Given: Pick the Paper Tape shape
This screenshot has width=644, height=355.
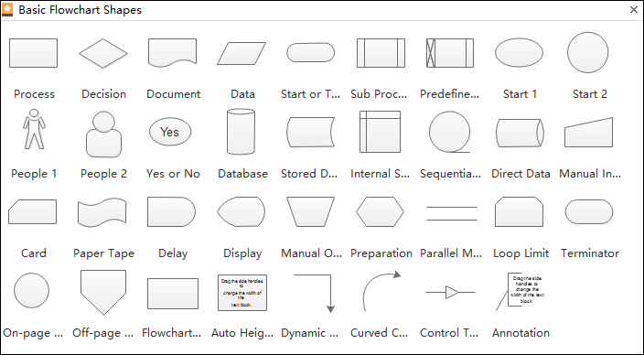Looking at the screenshot, I should point(102,212).
